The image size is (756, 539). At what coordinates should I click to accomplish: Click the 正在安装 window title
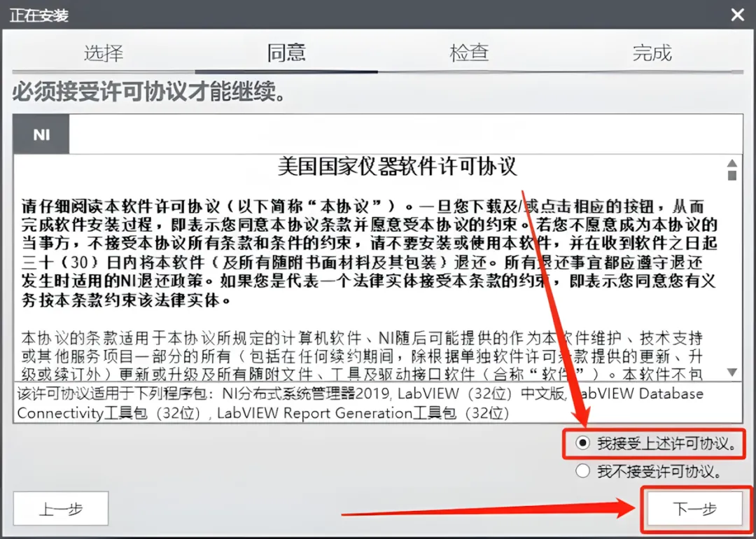click(x=39, y=15)
